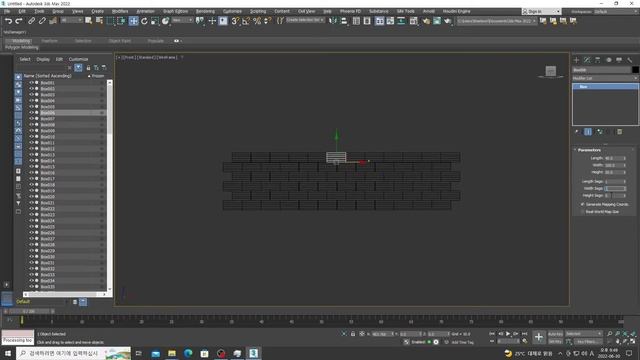Open Scene Explorer Display menu
640x360 pixels.
(43, 59)
